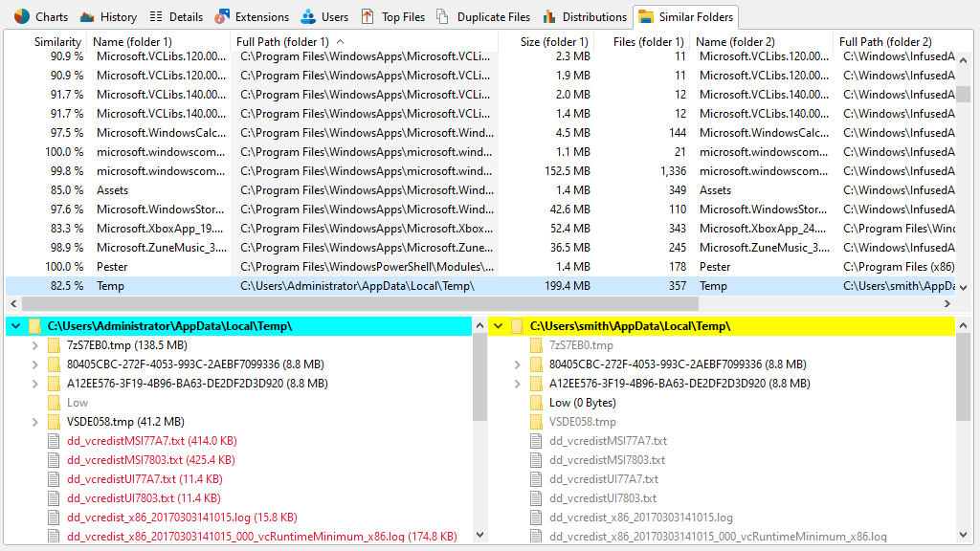Select Microsoft.WindowsStor row with 97.6 %
The width and height of the screenshot is (980, 551).
(x=480, y=209)
